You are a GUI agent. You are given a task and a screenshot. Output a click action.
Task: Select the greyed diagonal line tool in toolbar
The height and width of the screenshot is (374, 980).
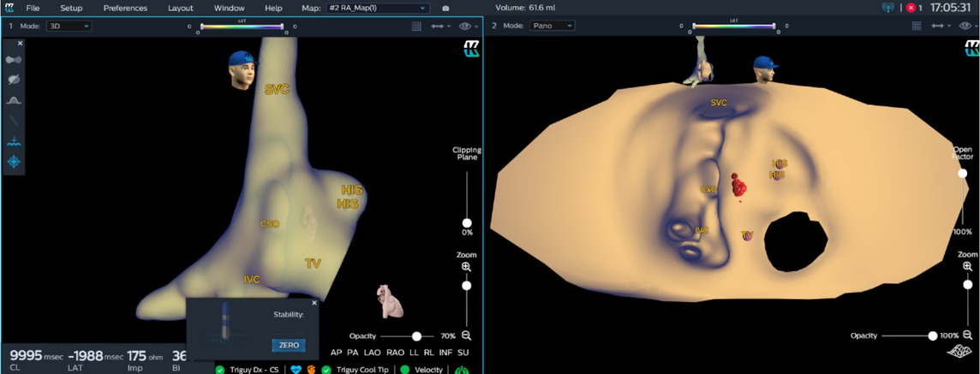click(13, 121)
